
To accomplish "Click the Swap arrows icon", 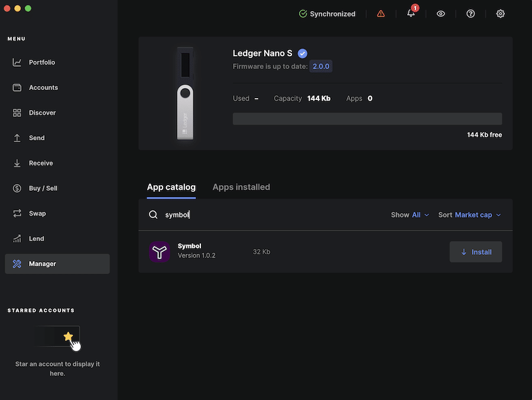I will [x=17, y=213].
